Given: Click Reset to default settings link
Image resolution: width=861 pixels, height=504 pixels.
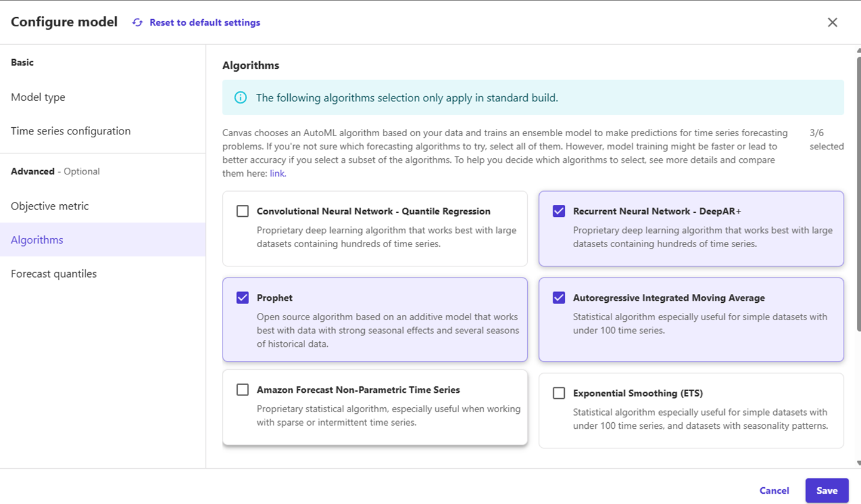Looking at the screenshot, I should (204, 22).
